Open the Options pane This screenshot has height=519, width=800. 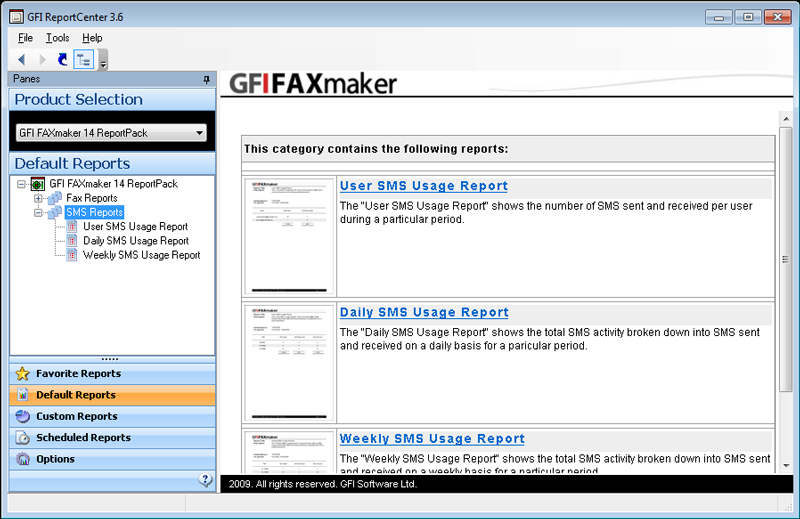(112, 459)
